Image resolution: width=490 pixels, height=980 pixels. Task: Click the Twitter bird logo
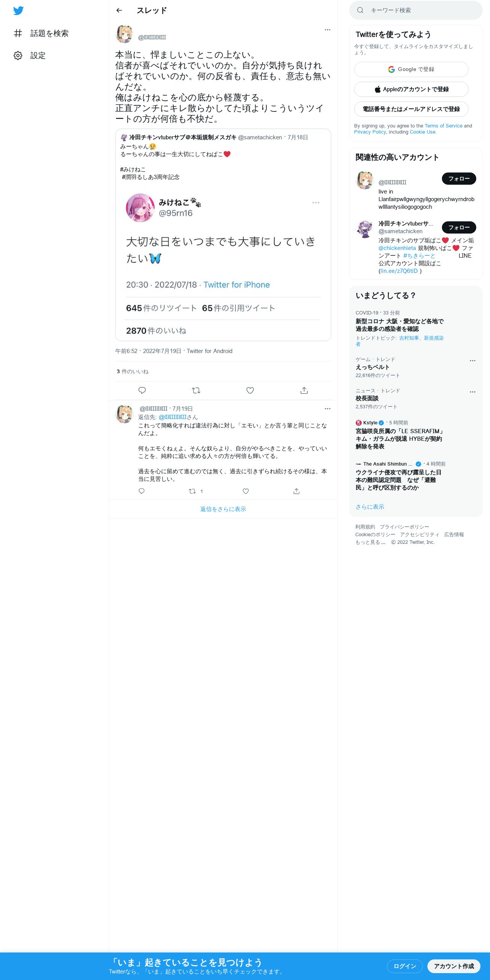(x=18, y=11)
